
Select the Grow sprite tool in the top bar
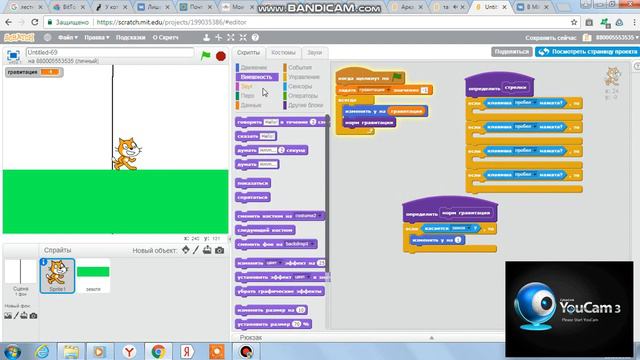coord(231,38)
